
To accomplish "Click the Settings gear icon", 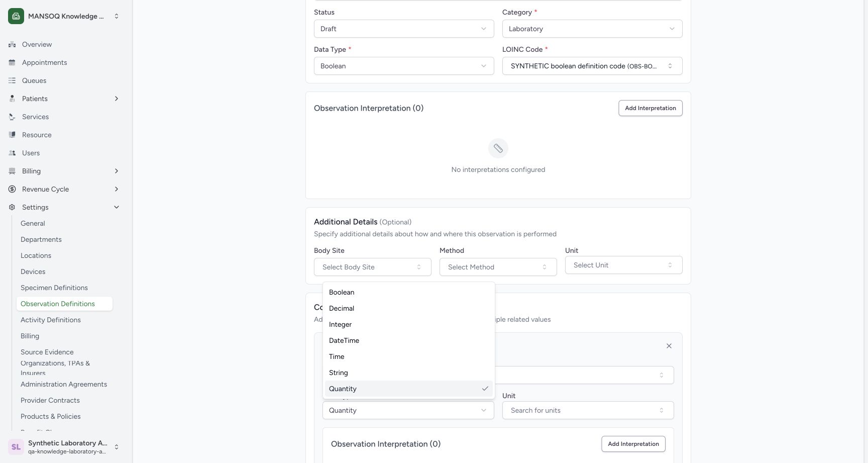I will point(12,207).
